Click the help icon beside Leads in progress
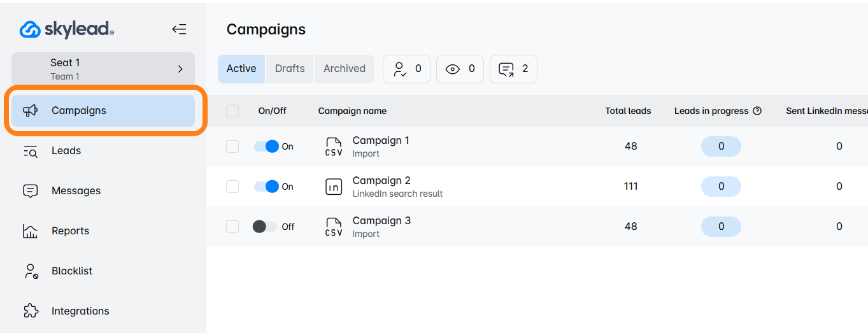This screenshot has width=868, height=333. click(757, 111)
